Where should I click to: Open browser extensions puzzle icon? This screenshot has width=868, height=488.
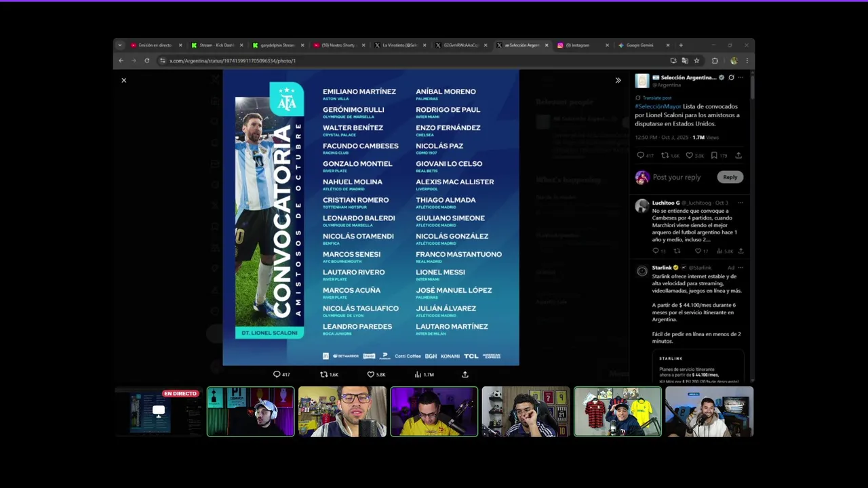pos(715,60)
